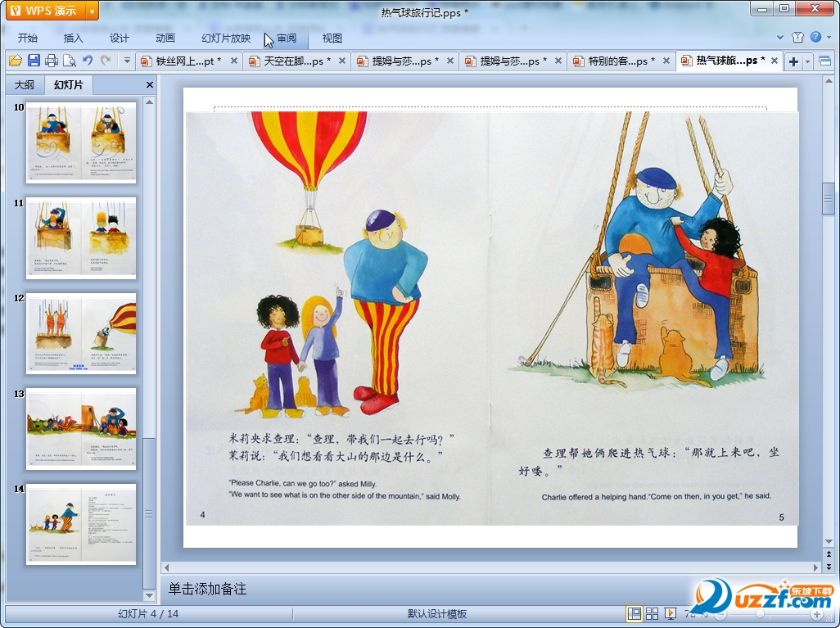Open the 幻灯片放映 menu tab
840x628 pixels.
[225, 38]
